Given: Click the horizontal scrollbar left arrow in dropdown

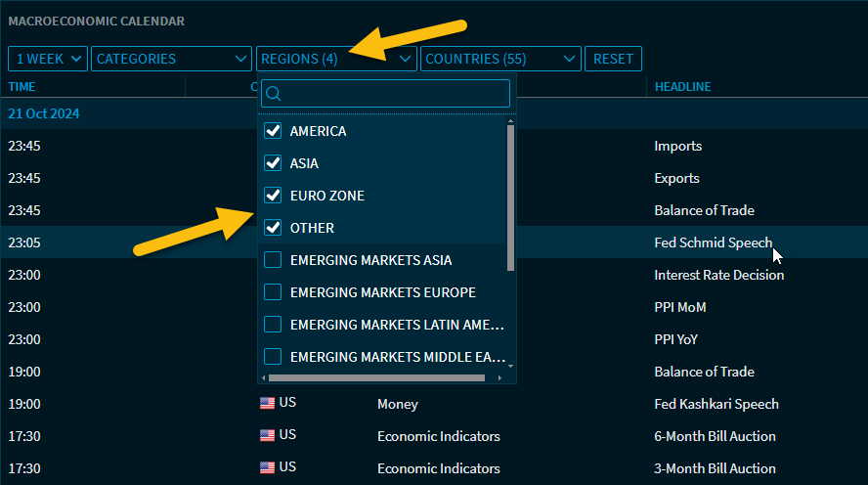Looking at the screenshot, I should click(x=264, y=377).
